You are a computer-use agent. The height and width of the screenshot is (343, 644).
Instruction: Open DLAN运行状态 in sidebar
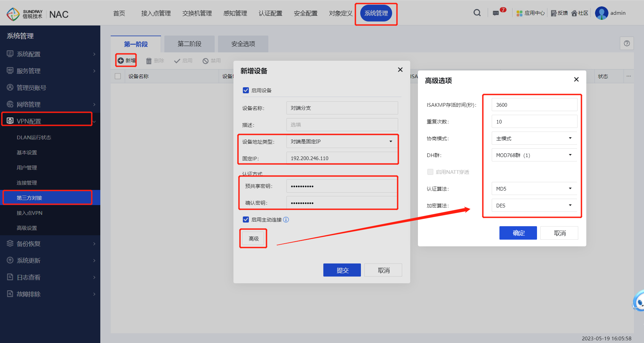34,137
